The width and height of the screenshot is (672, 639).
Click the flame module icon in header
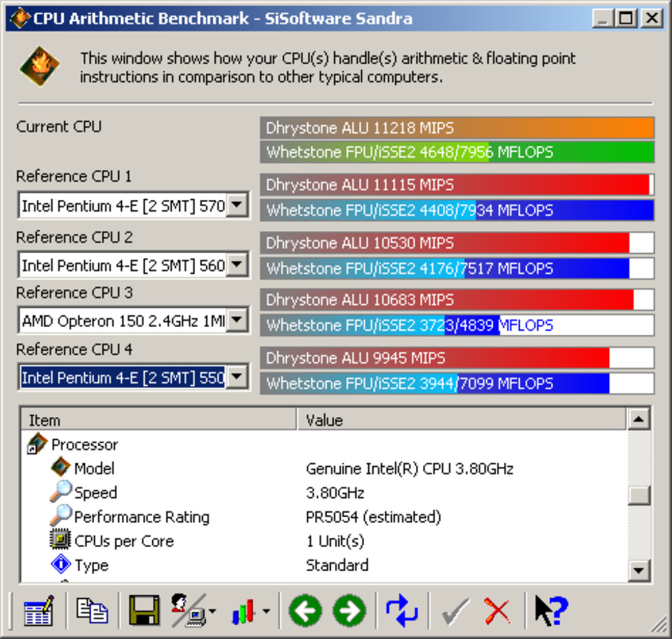40,67
